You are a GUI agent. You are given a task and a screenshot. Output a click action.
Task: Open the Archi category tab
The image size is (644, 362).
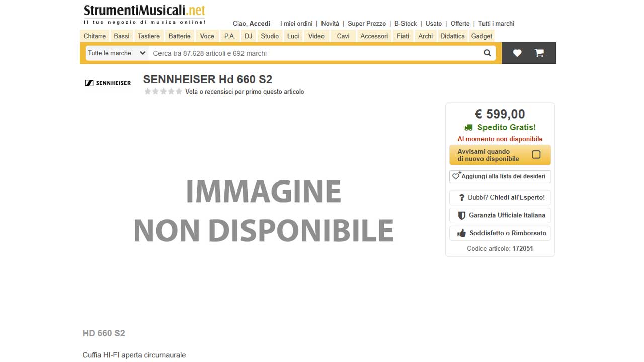426,36
